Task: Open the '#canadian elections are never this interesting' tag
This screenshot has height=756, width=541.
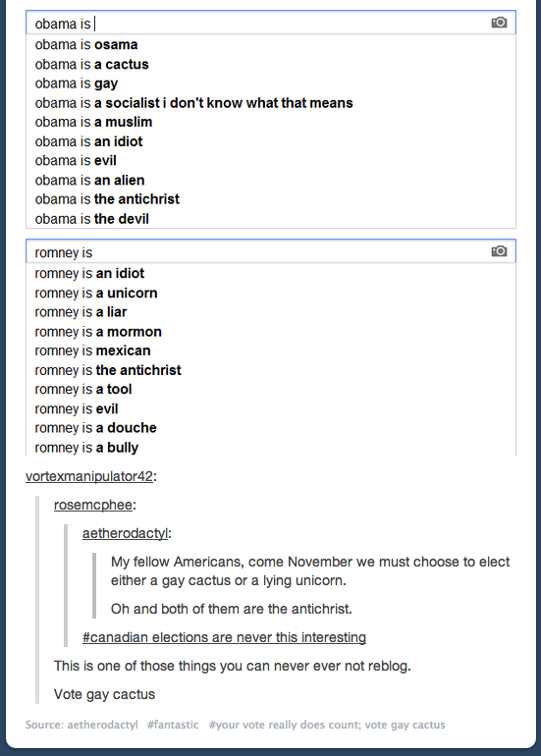Action: 224,637
